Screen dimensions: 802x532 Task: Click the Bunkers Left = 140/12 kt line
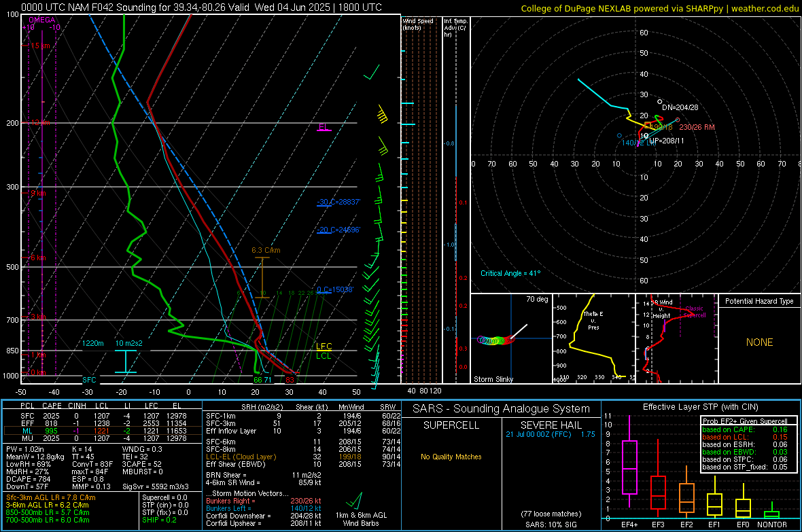pos(264,508)
